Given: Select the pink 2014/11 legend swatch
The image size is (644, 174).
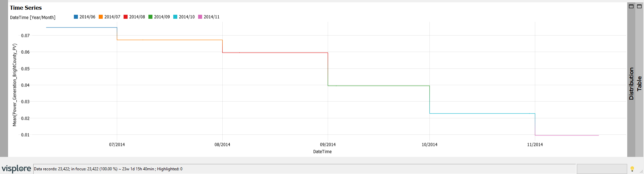Looking at the screenshot, I should tap(200, 17).
